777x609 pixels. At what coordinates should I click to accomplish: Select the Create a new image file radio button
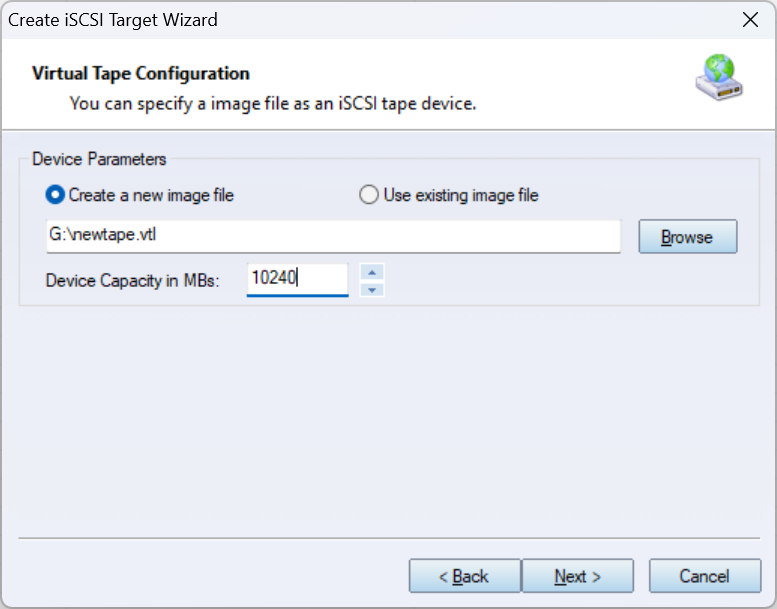pyautogui.click(x=55, y=195)
